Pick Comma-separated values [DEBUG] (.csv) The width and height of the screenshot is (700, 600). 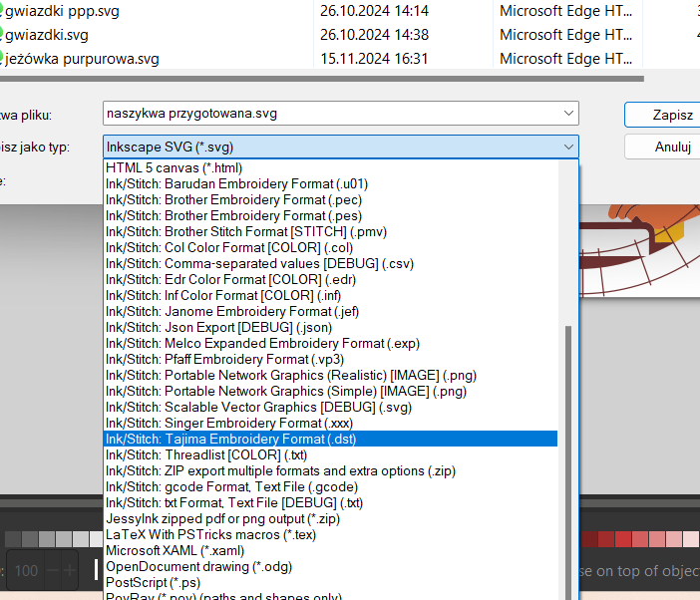click(330, 264)
